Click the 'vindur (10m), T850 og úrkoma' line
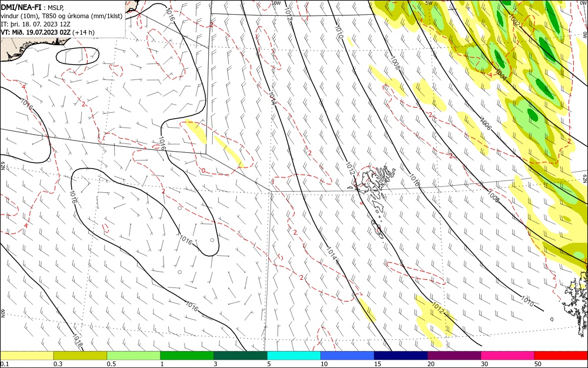 62,16
